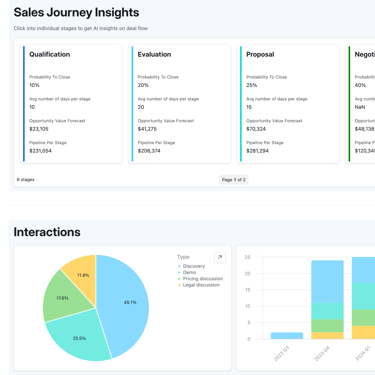The image size is (375, 375).
Task: Click Qualification forecast value $23,105
Action: (x=39, y=129)
